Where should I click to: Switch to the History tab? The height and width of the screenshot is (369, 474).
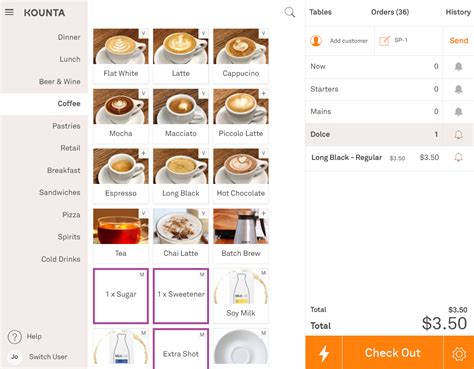pos(458,12)
